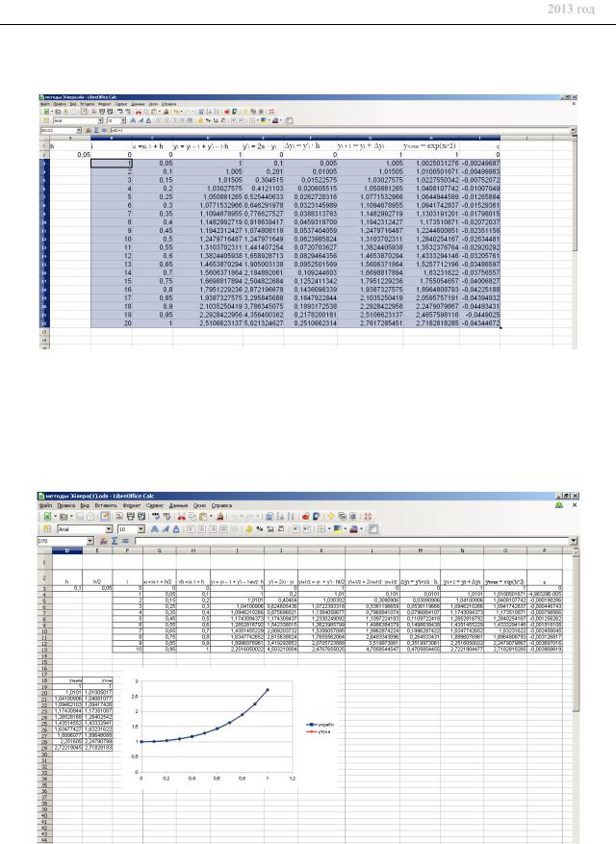
Task: Toggle Bold formatting in Эйлера(1).ods window
Action: [155, 529]
